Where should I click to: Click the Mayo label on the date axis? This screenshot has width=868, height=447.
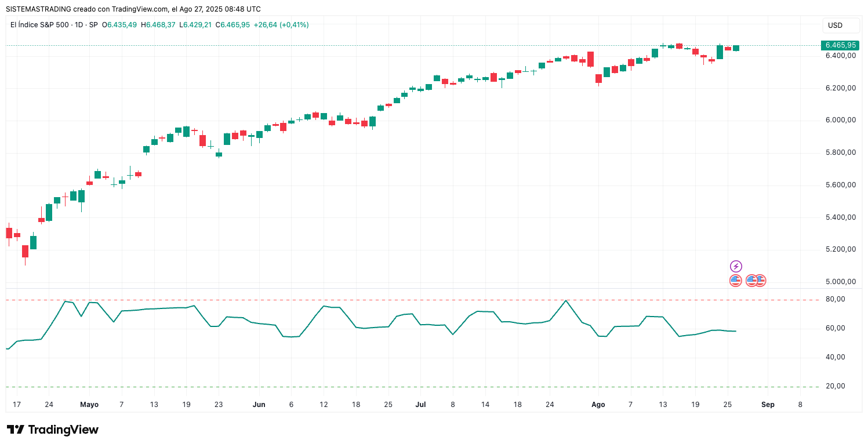click(89, 404)
